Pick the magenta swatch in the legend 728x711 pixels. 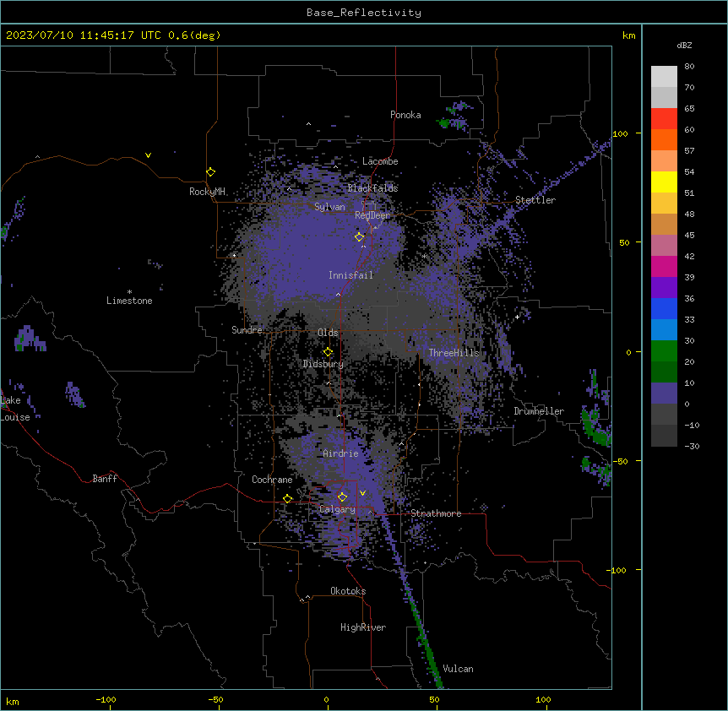click(664, 266)
